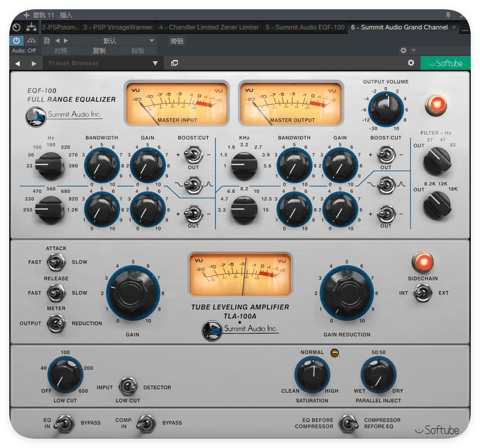Click the TLA-100A VU meter

(x=240, y=275)
